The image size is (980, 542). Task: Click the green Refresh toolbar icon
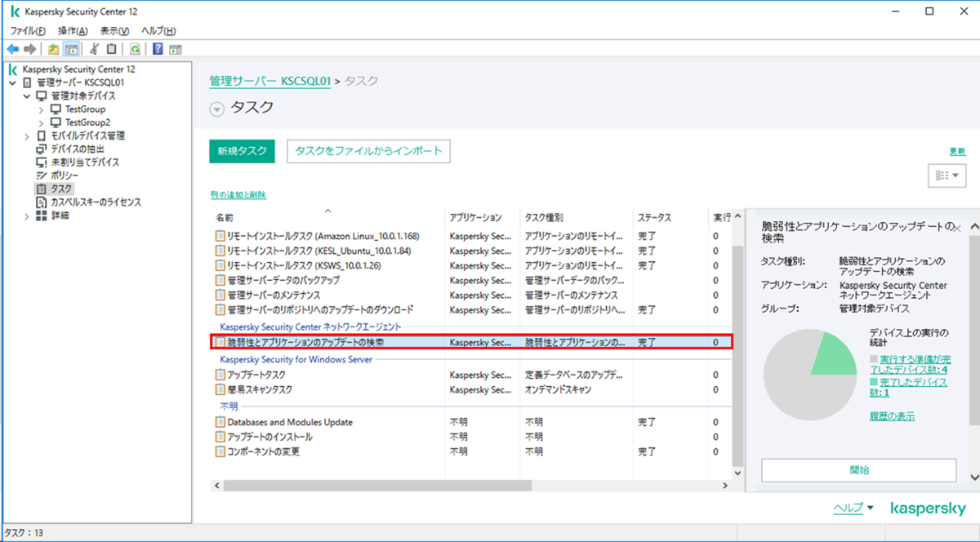[x=135, y=49]
